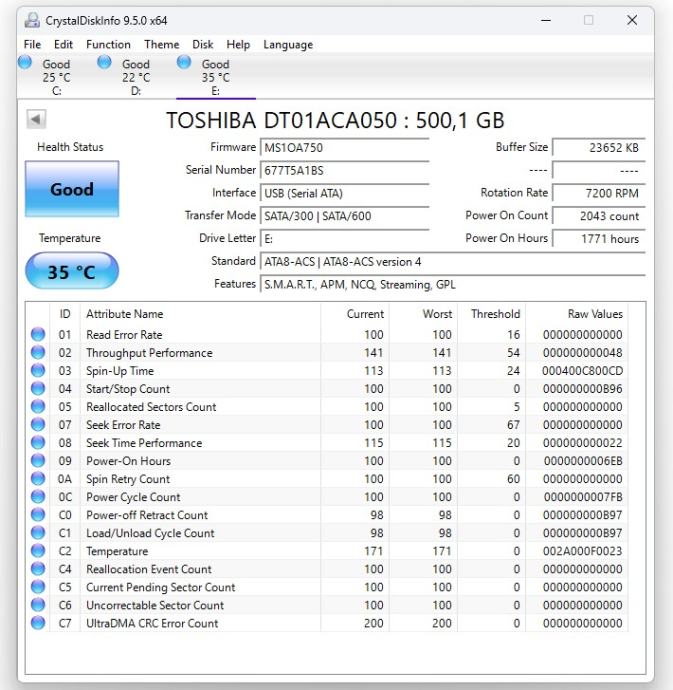Click raw value 0000000006EB in Power-On Hours row

pyautogui.click(x=583, y=461)
